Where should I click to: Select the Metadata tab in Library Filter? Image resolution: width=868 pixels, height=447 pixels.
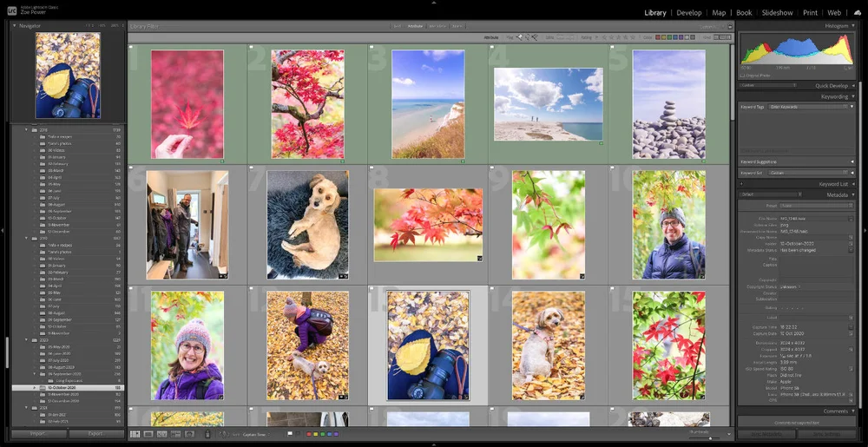pos(437,26)
